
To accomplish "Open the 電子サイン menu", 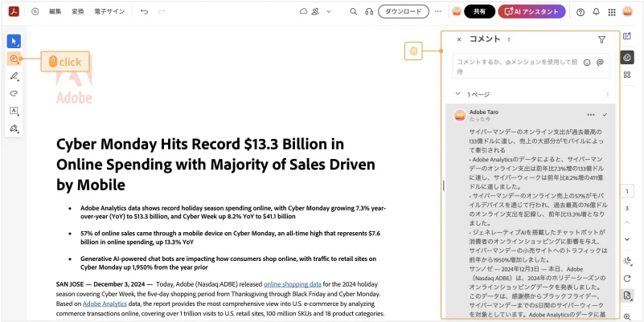I will tap(109, 11).
